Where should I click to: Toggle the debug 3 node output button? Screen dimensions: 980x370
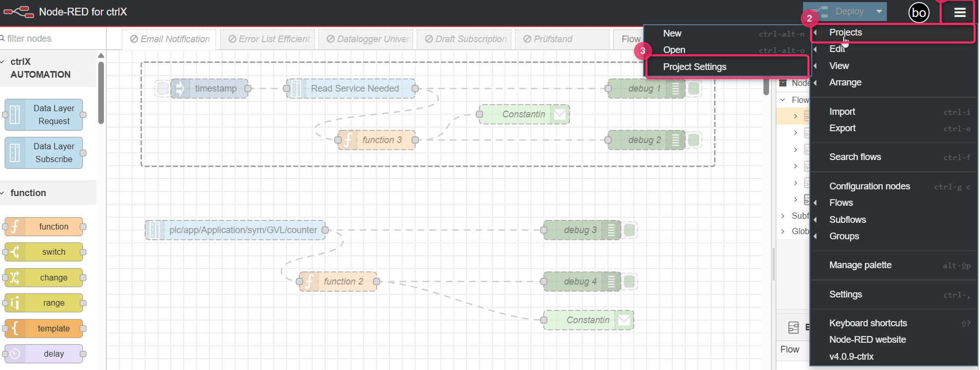click(x=630, y=230)
